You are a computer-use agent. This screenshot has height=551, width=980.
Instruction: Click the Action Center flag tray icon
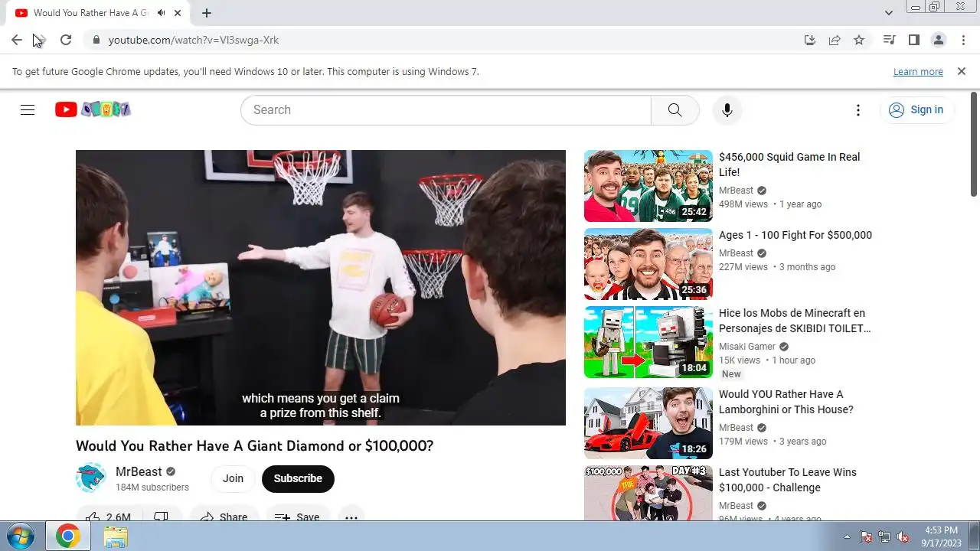pyautogui.click(x=866, y=536)
